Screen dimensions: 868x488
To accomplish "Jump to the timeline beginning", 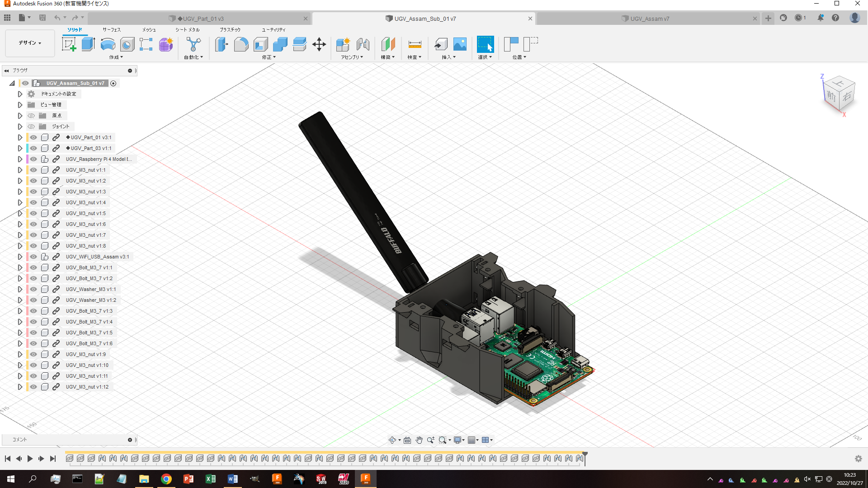I will coord(8,459).
